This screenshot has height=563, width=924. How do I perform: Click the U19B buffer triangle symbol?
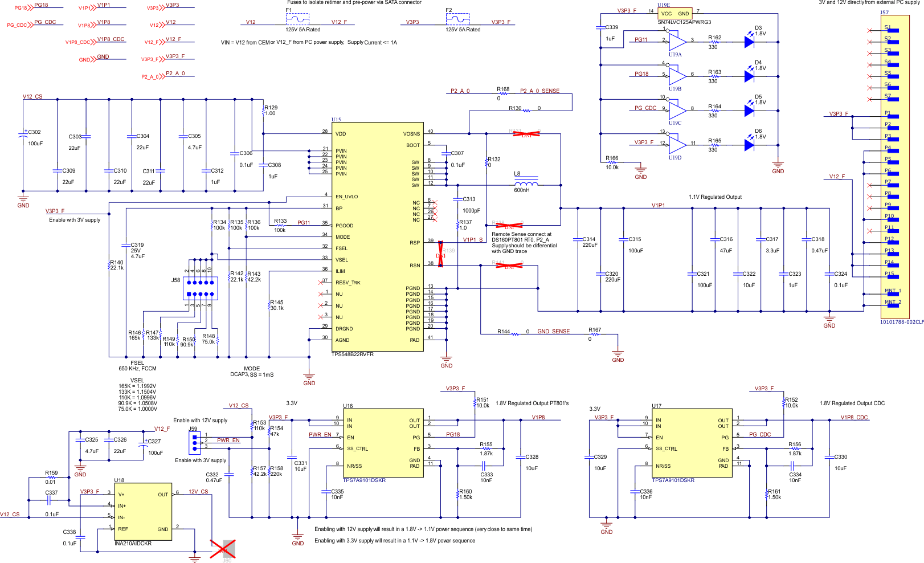click(x=677, y=76)
